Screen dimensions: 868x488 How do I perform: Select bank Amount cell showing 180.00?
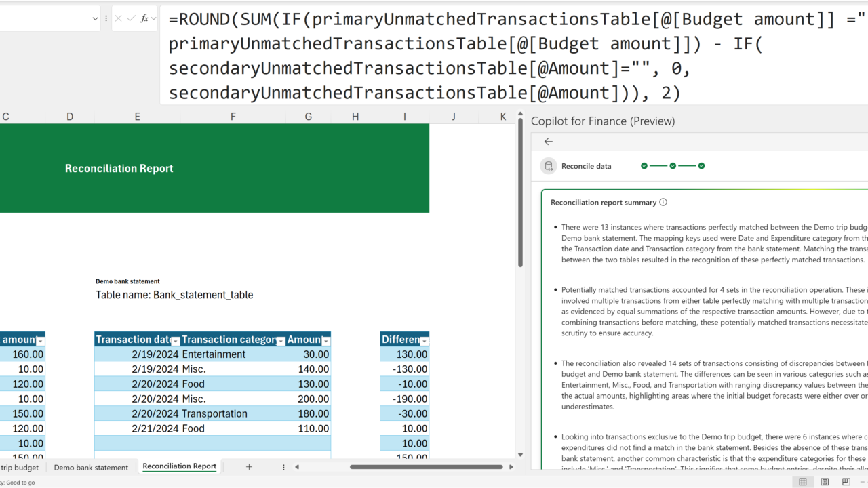pos(309,414)
